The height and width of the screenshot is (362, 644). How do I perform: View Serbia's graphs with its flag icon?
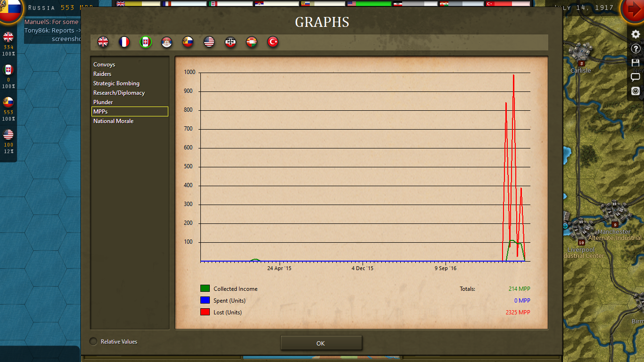click(167, 41)
